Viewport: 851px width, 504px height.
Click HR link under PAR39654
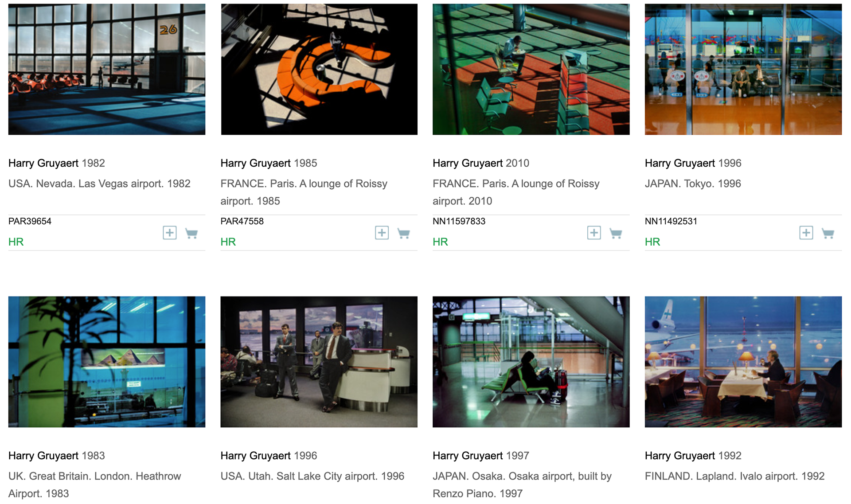(x=16, y=242)
